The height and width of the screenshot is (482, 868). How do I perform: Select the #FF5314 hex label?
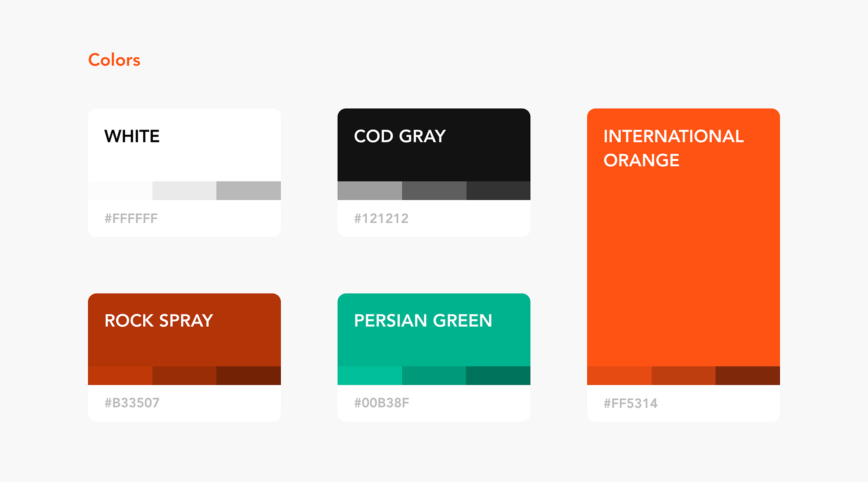[x=631, y=403]
